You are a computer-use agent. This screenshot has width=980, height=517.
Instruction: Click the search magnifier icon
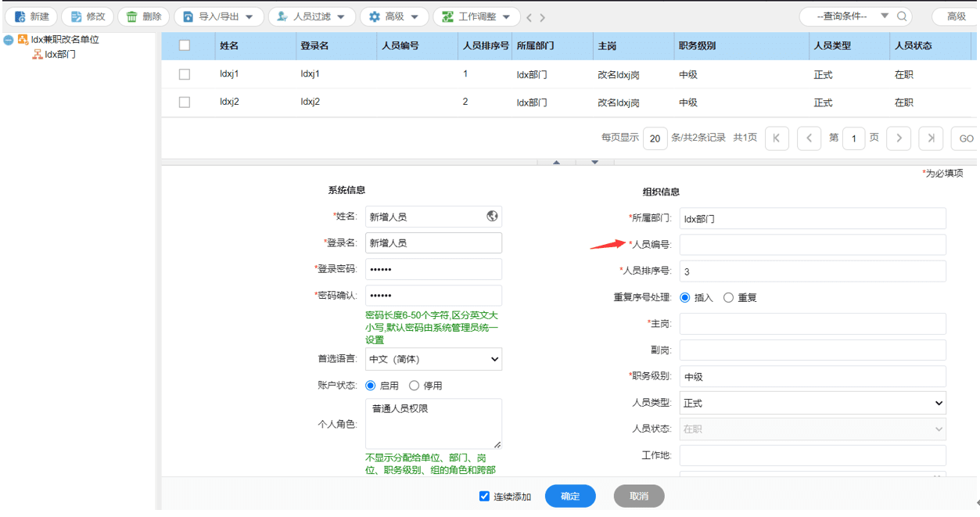902,16
